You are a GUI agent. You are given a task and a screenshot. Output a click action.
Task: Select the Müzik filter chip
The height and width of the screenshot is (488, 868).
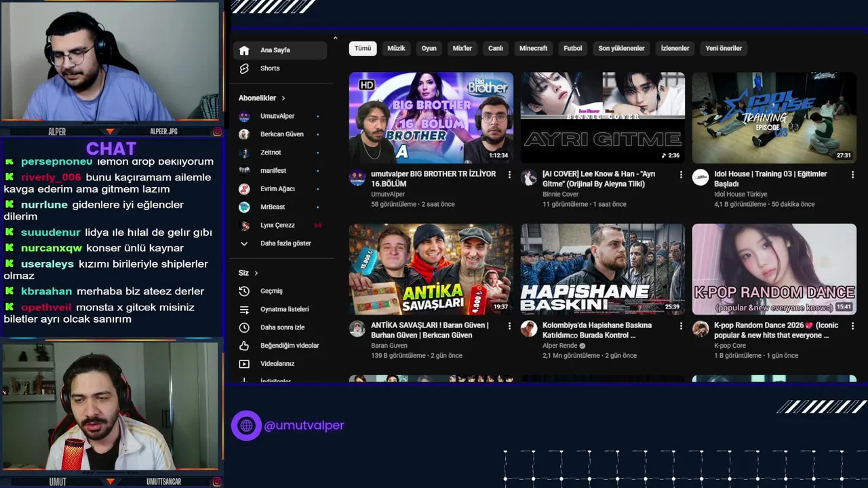[396, 48]
